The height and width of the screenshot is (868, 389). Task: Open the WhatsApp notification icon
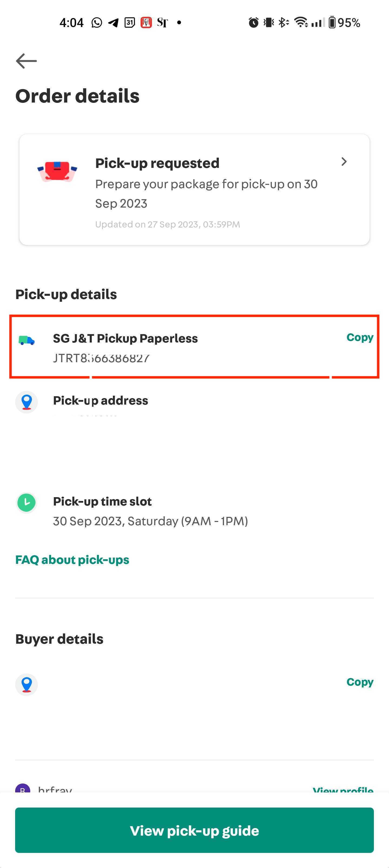pos(96,23)
